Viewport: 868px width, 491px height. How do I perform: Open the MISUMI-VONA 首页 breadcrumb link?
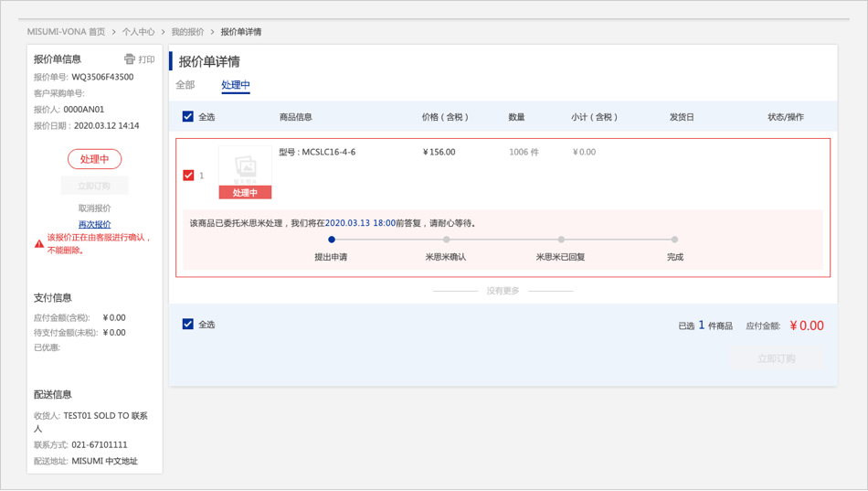pyautogui.click(x=66, y=32)
